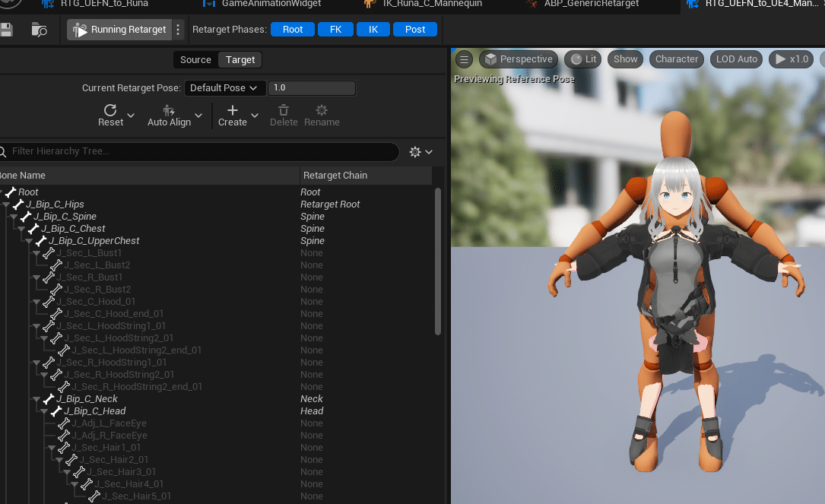Click the Lit shading mode button
Viewport: 825px width, 504px height.
[582, 59]
